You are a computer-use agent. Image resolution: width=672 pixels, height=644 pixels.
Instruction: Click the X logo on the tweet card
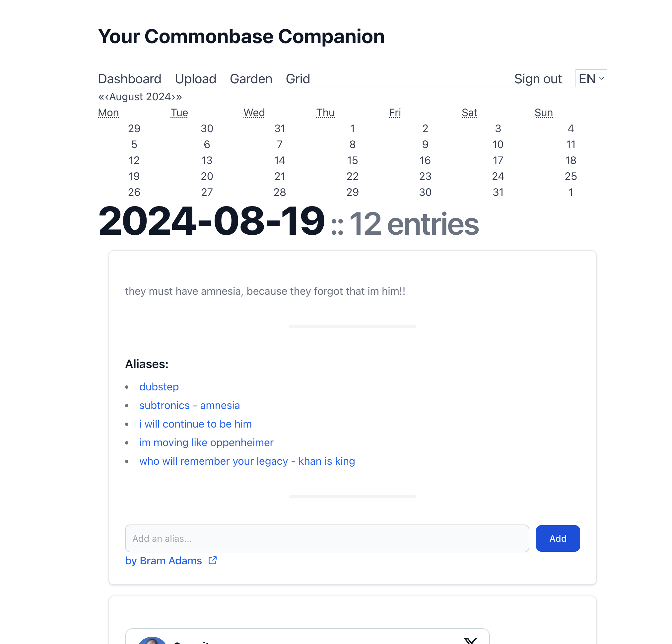[470, 640]
